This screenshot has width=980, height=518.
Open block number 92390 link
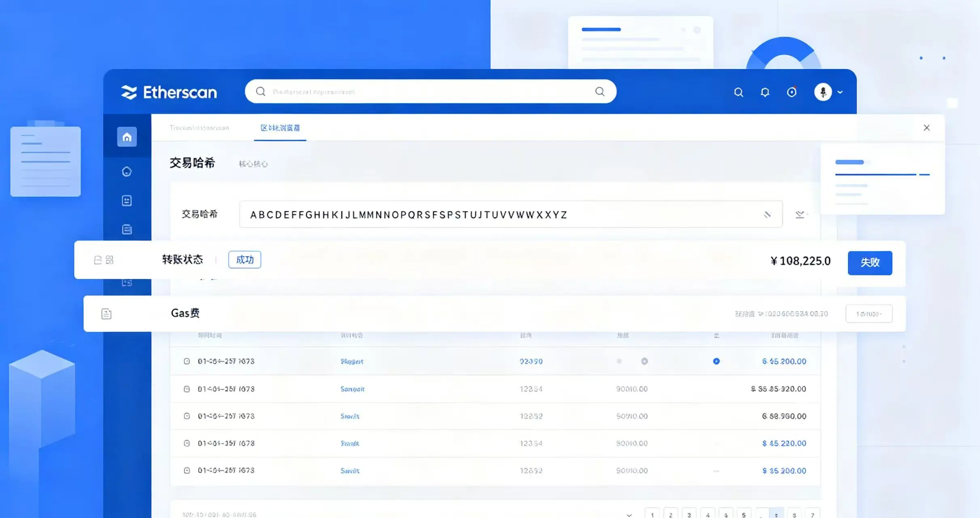(x=531, y=361)
